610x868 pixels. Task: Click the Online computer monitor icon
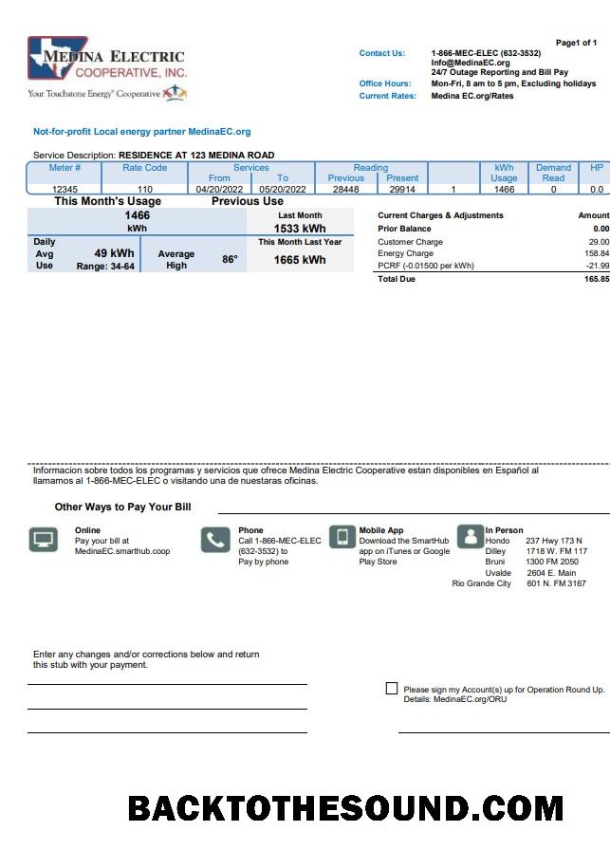coord(44,540)
